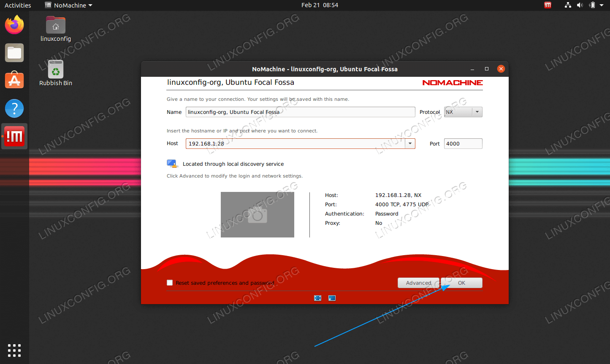
Task: Open the Help icon in dock
Action: coord(14,108)
